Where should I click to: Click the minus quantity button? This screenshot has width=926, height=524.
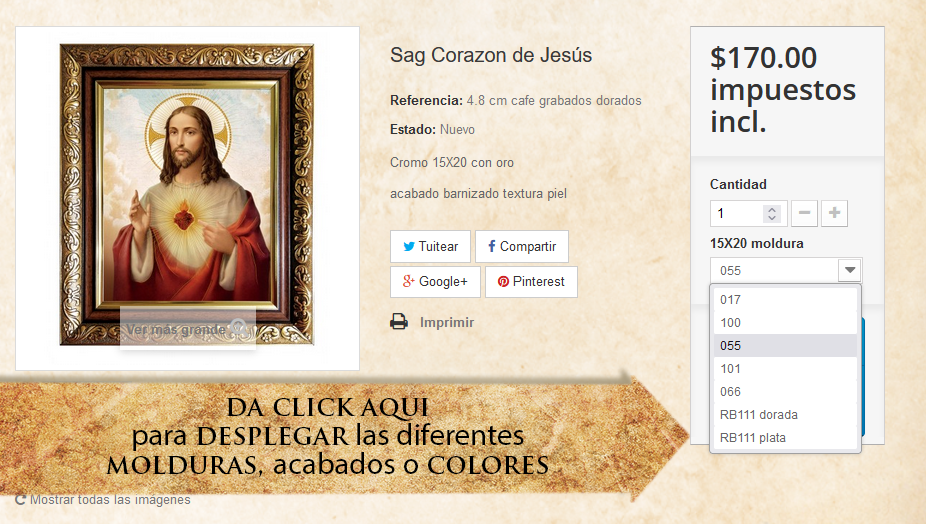point(804,213)
